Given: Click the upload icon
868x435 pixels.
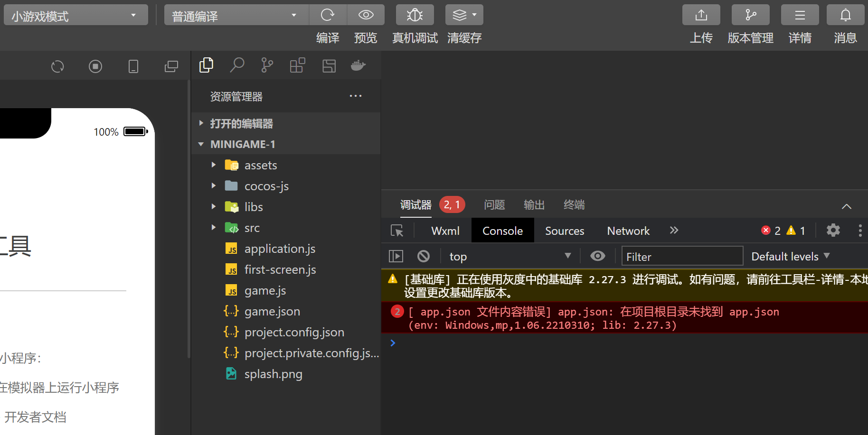Looking at the screenshot, I should (x=701, y=15).
